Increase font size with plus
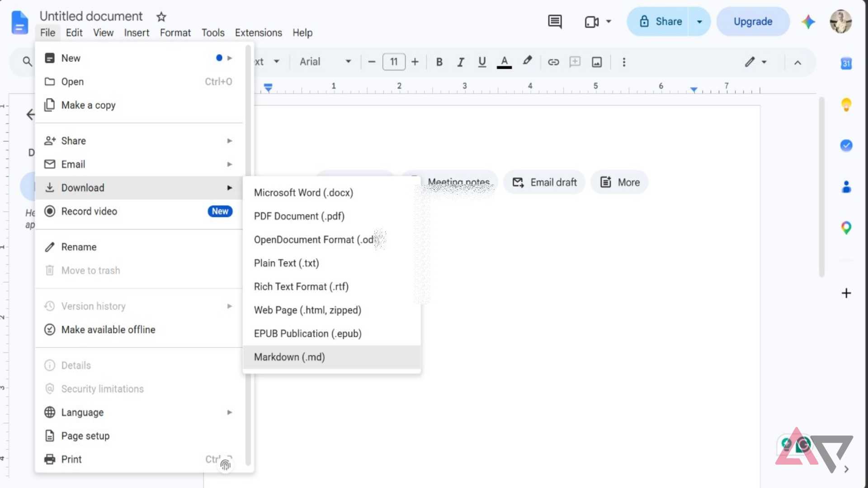This screenshot has width=868, height=488. [415, 62]
